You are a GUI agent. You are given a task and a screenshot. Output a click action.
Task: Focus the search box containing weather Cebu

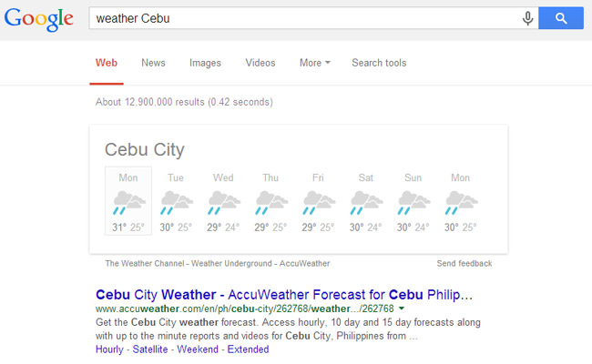(301, 18)
